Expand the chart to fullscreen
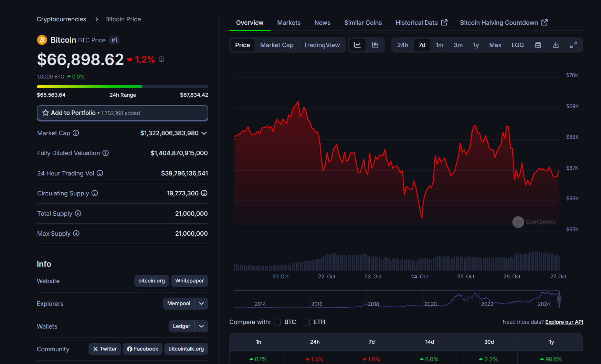This screenshot has width=601, height=364. tap(573, 45)
